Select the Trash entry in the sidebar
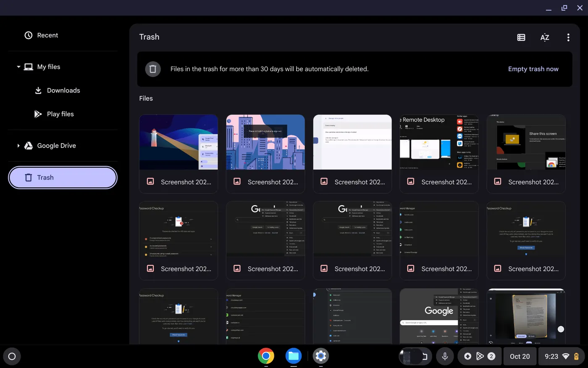The width and height of the screenshot is (588, 368). (63, 177)
